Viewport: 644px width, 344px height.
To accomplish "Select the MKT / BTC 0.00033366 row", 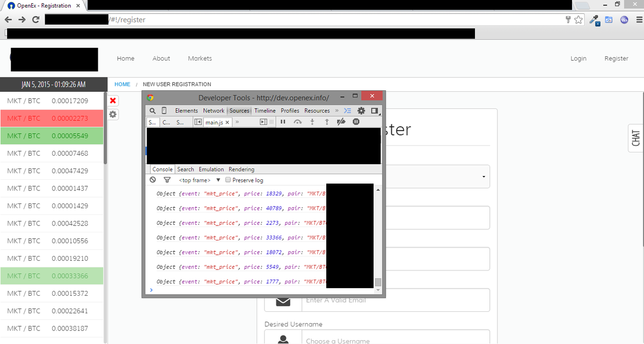I will (52, 276).
